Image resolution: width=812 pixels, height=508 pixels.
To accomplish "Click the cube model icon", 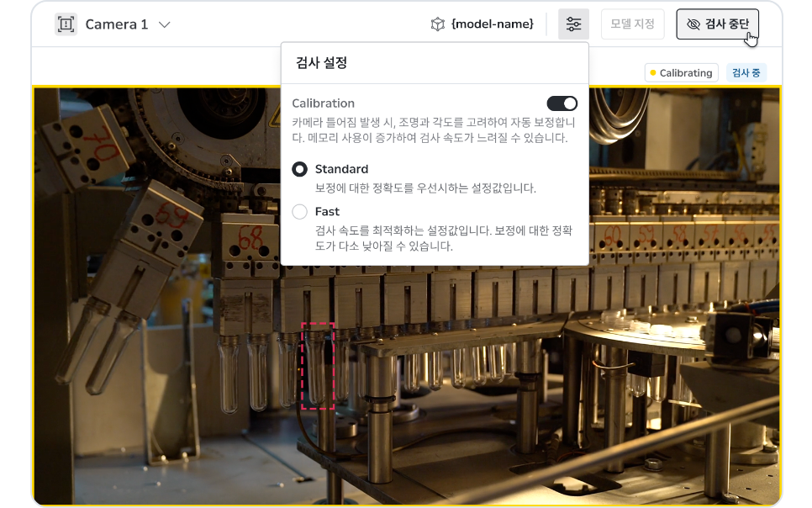I will click(438, 24).
